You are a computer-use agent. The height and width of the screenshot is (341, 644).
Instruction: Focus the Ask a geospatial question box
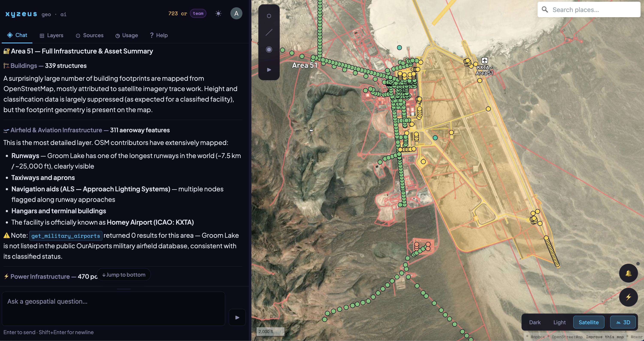pos(113,309)
